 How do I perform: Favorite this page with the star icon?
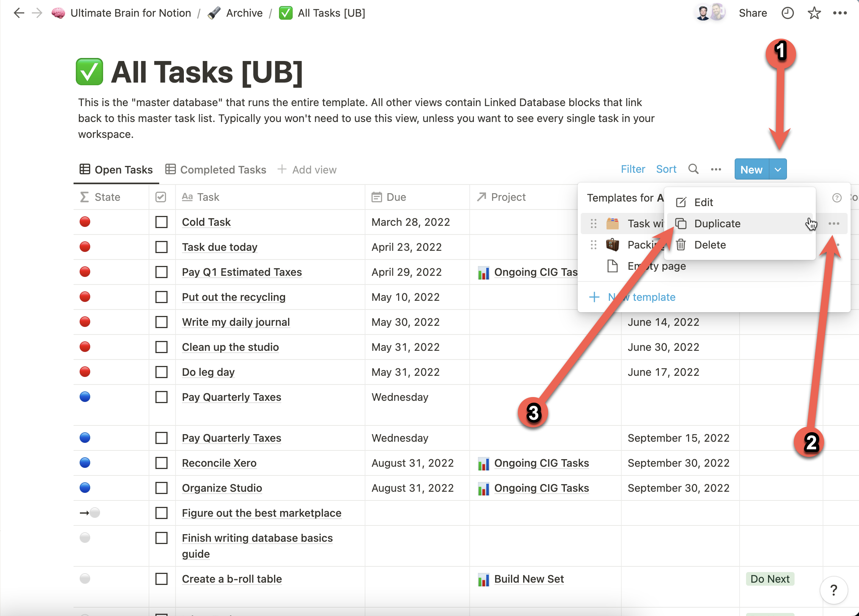click(x=814, y=13)
